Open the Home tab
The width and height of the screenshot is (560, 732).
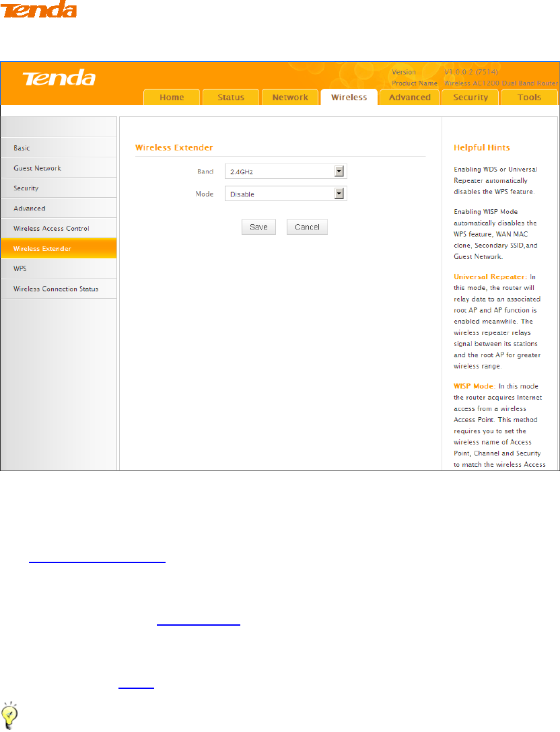point(172,97)
